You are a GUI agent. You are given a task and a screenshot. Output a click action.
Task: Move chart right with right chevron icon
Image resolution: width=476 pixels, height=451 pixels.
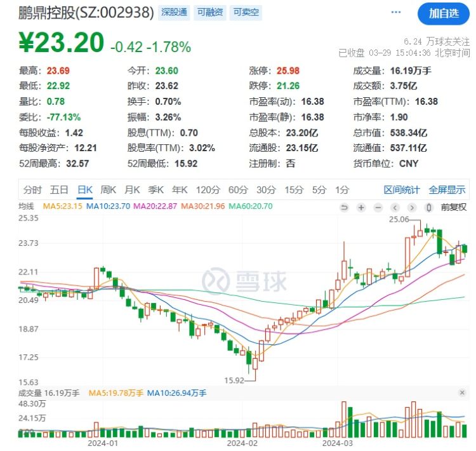(412, 208)
